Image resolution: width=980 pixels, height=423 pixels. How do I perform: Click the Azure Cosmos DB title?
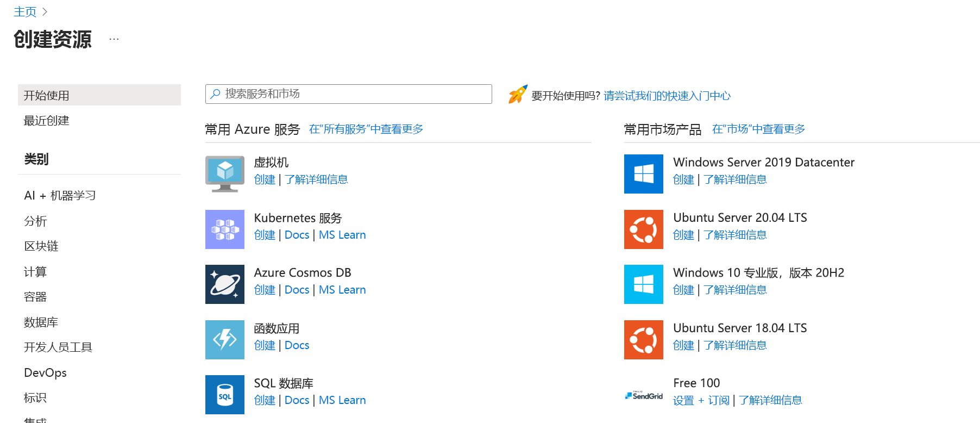[x=303, y=272]
